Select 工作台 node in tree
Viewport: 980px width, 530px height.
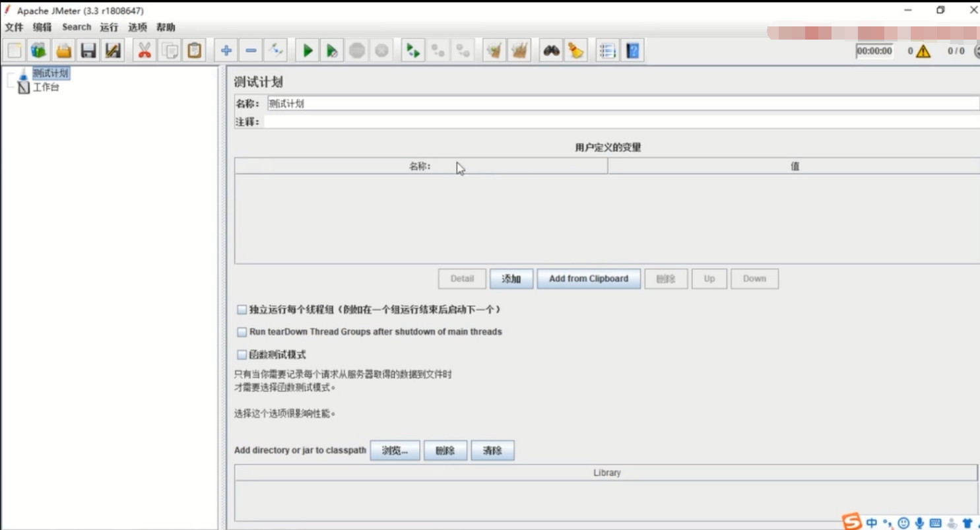(x=46, y=87)
